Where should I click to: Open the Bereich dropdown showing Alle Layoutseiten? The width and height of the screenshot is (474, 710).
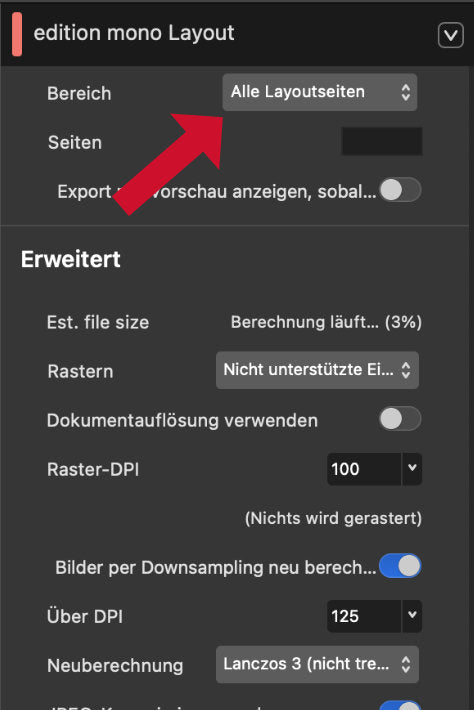coord(320,92)
